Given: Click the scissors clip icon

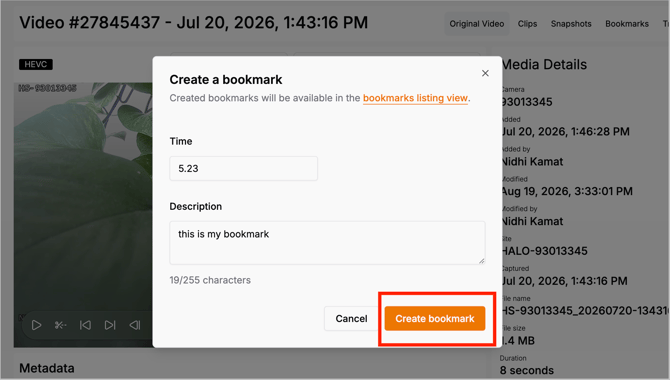Looking at the screenshot, I should [x=60, y=325].
